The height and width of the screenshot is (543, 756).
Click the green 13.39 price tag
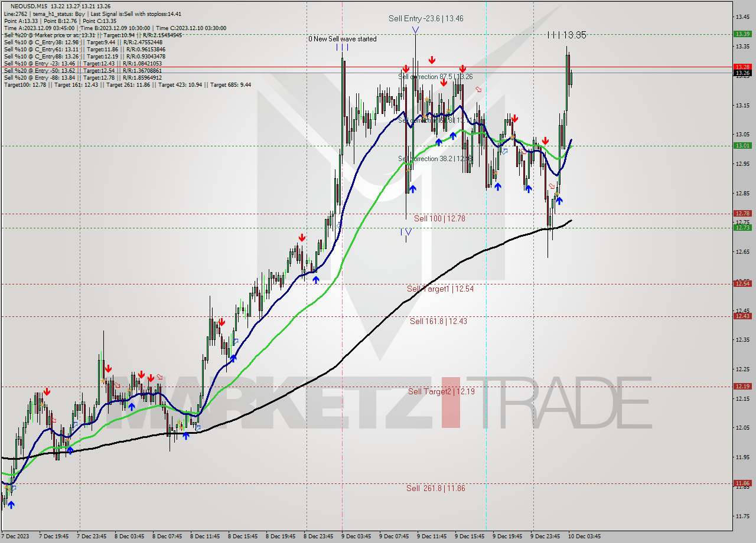pyautogui.click(x=742, y=34)
